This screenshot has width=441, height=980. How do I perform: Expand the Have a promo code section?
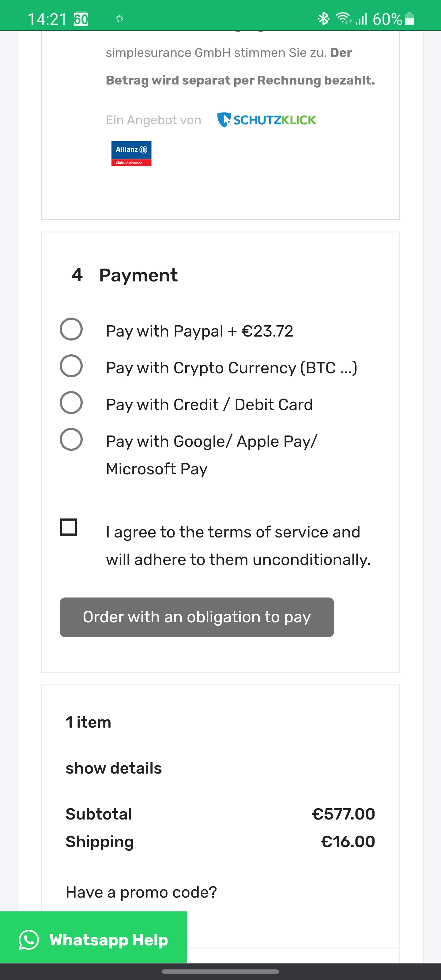141,892
